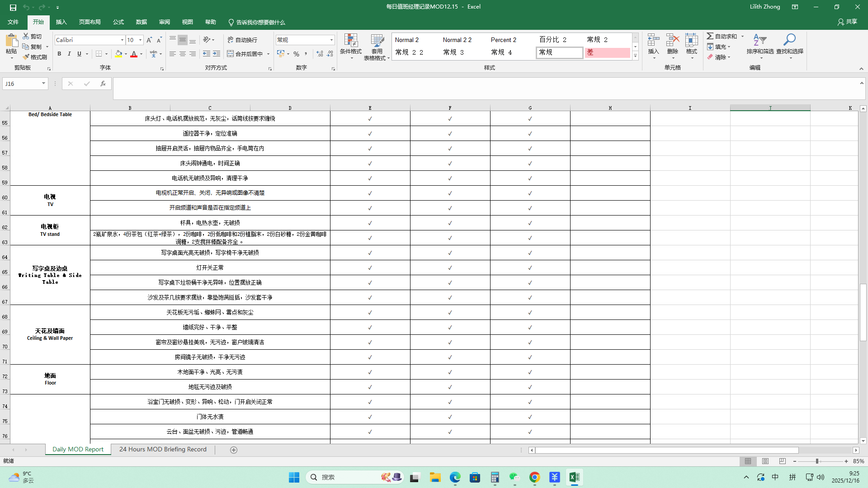Open Find and Select magnifier icon
The width and height of the screenshot is (868, 488).
click(789, 40)
